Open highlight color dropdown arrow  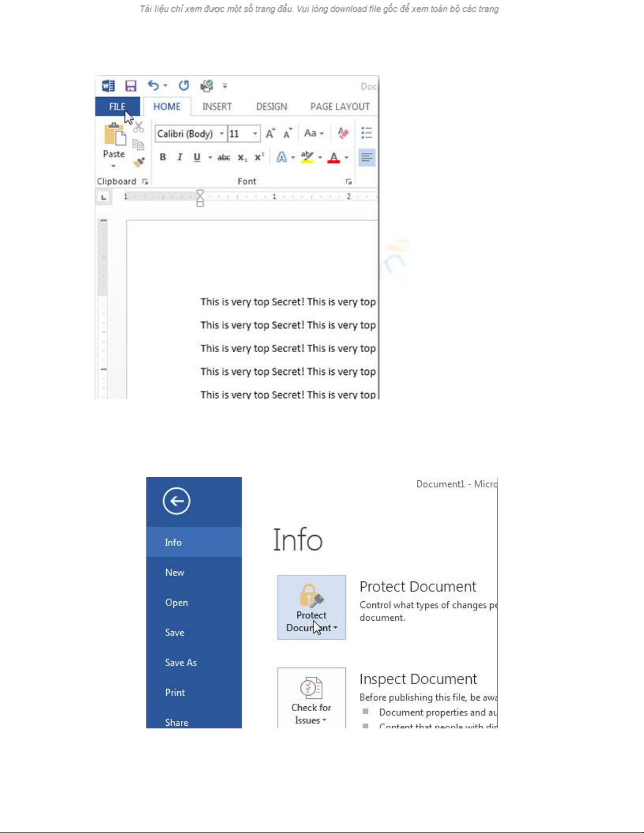(x=320, y=158)
